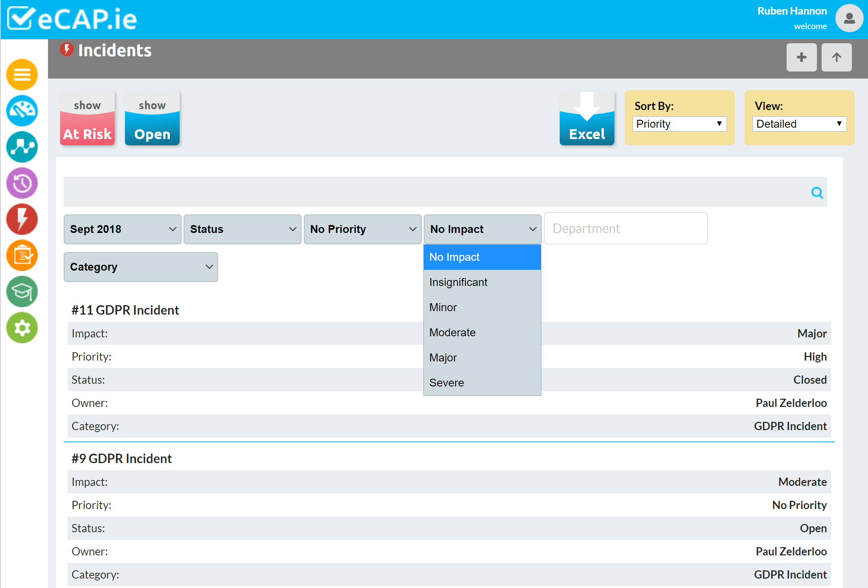Click the No Priority value of #9
The height and width of the screenshot is (588, 868).
coord(800,505)
